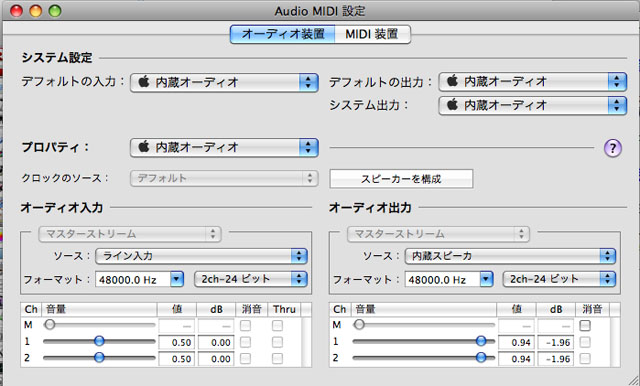Click input channel 1 dB field 0.00
This screenshot has height=386, width=640.
[216, 342]
